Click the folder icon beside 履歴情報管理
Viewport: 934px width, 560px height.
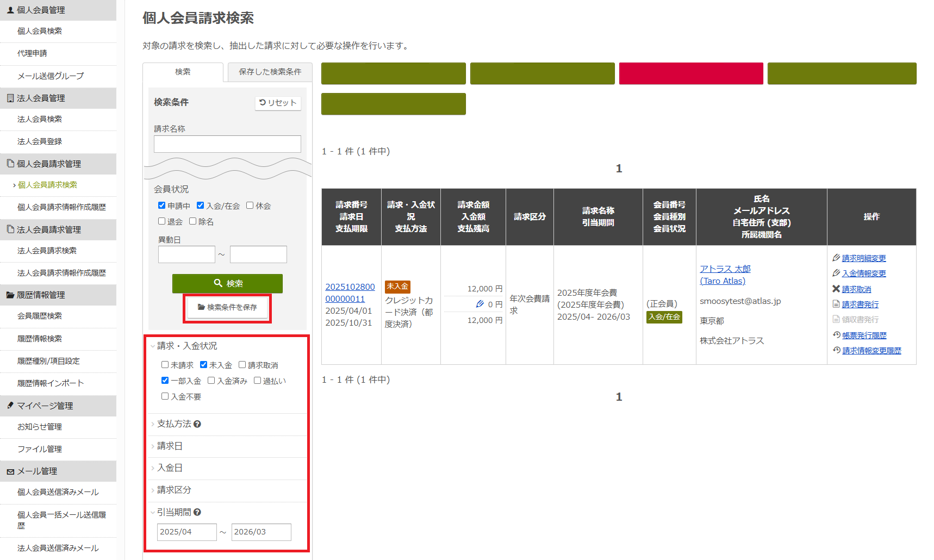click(9, 295)
